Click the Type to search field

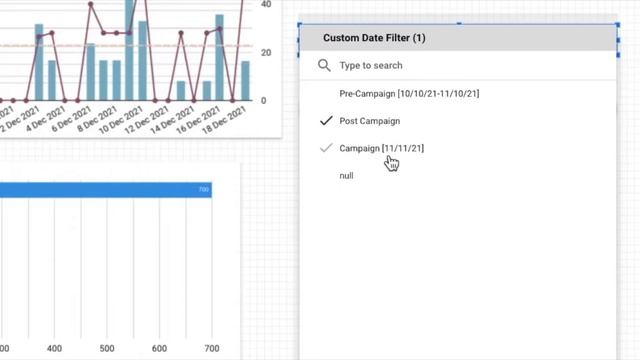tap(458, 65)
